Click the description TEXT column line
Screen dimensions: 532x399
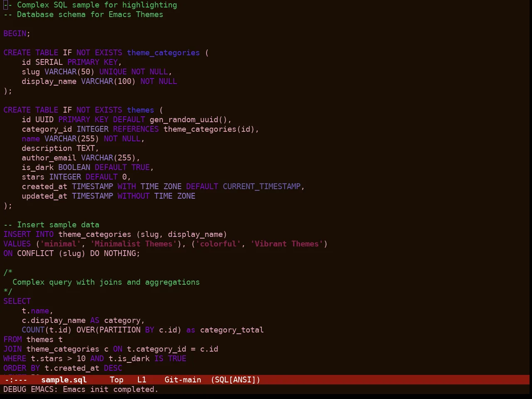click(x=60, y=148)
